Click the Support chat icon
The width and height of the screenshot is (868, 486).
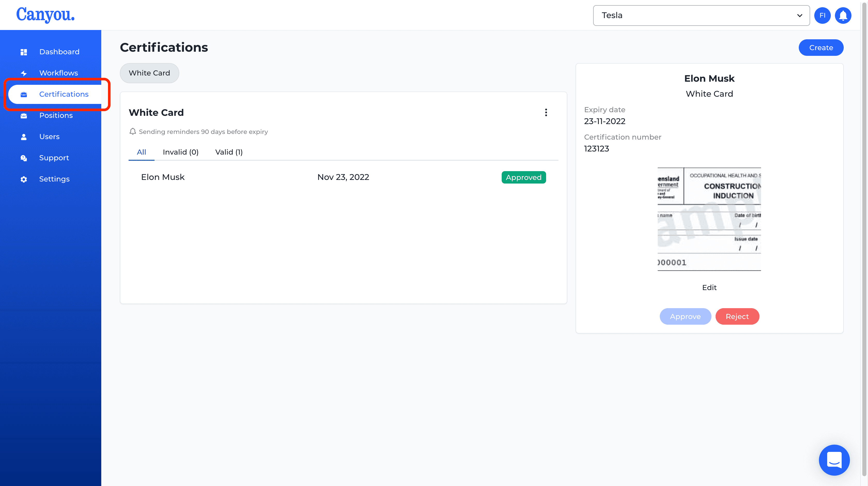24,158
